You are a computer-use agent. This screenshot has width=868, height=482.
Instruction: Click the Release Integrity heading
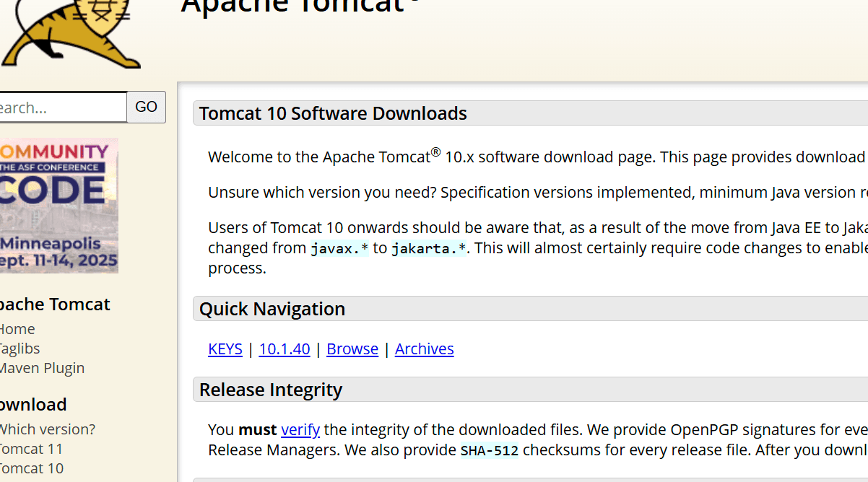tap(271, 390)
